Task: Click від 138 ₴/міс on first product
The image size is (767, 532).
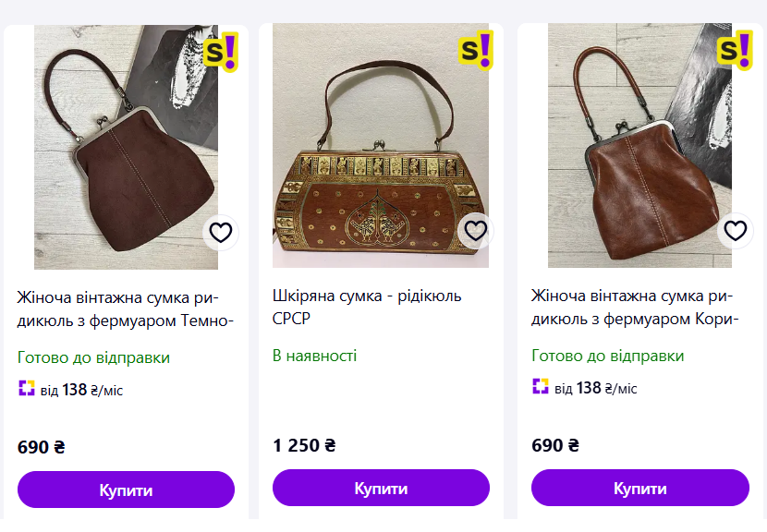Action: coord(81,390)
